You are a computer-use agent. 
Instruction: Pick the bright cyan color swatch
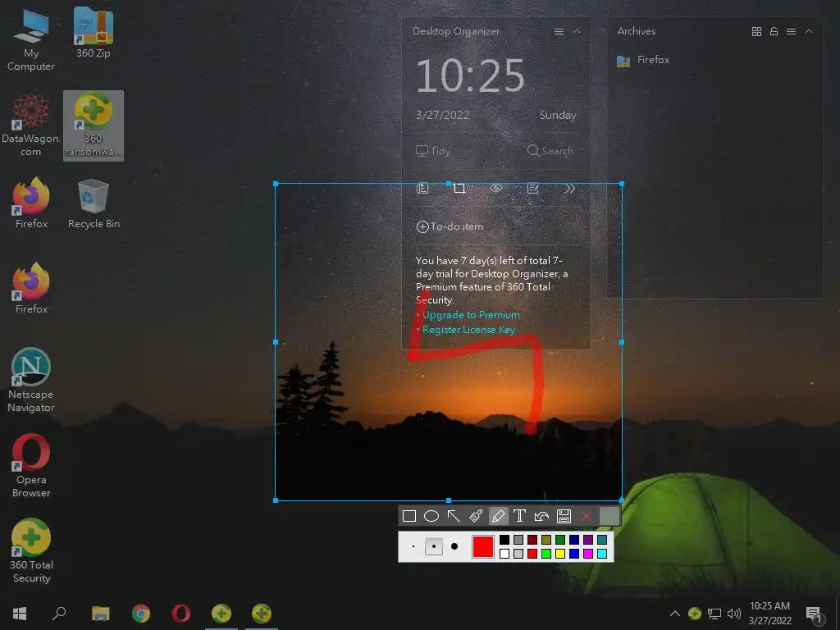point(601,554)
